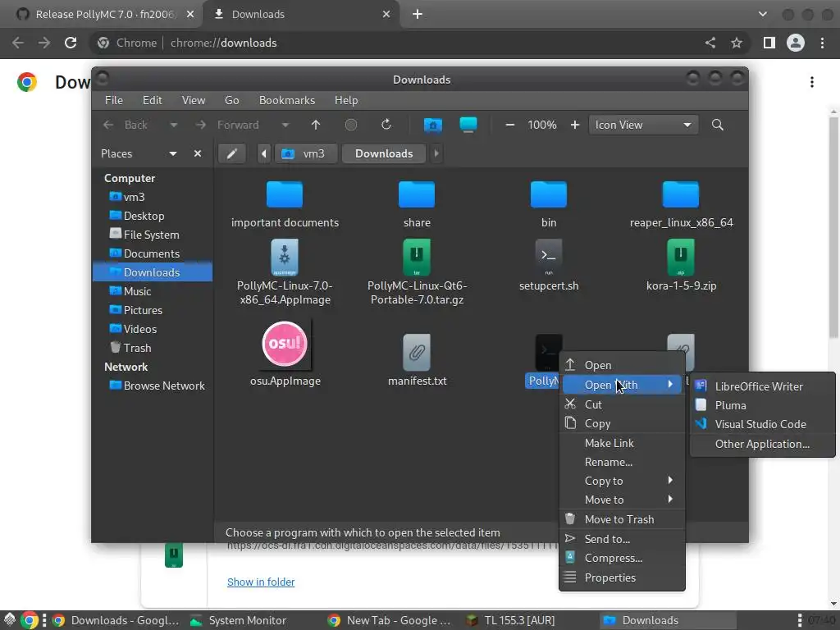Click 'Rename...' in the context menu
Screen dimensions: 840x630
click(622, 462)
